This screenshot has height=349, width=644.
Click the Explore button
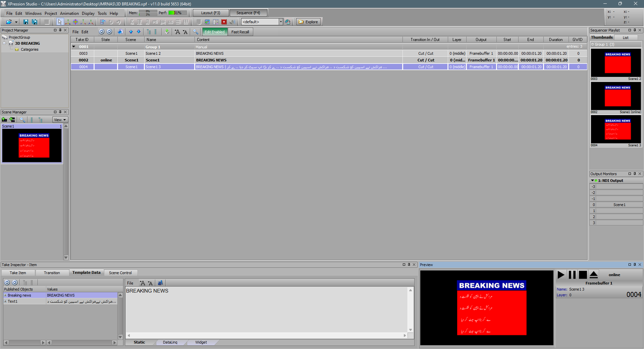pyautogui.click(x=308, y=22)
